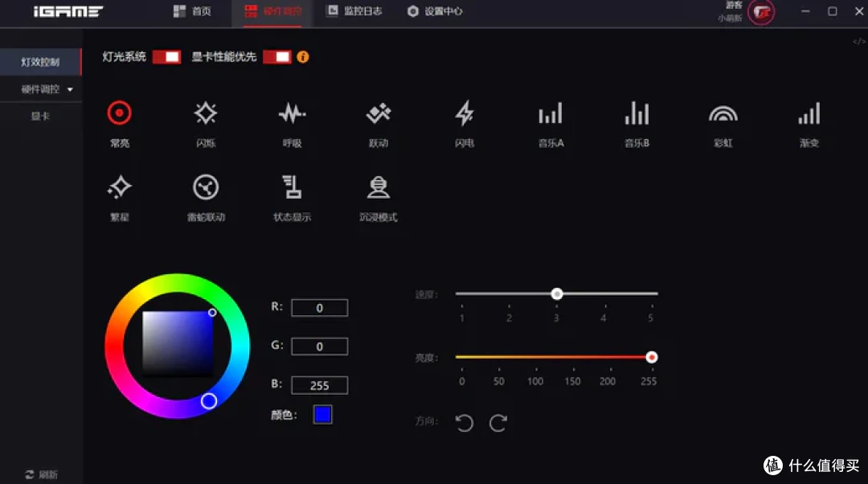Click the hue ring selector handle
This screenshot has height=484, width=868.
click(209, 401)
